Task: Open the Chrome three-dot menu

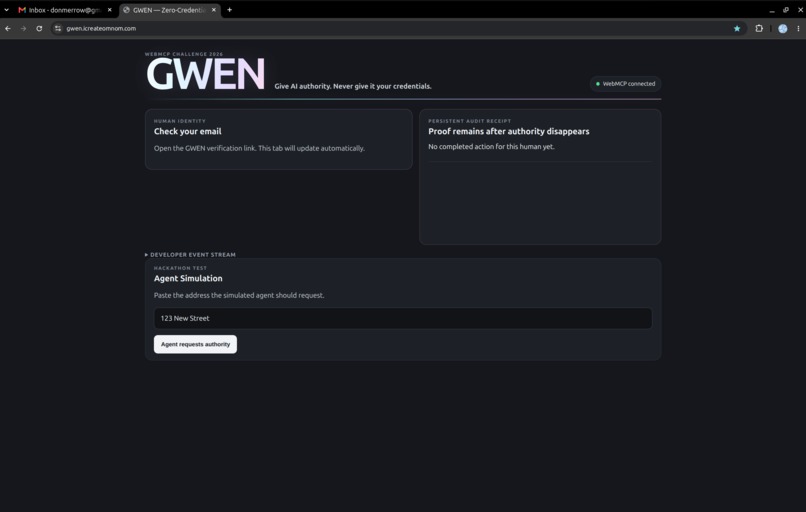Action: pos(798,28)
